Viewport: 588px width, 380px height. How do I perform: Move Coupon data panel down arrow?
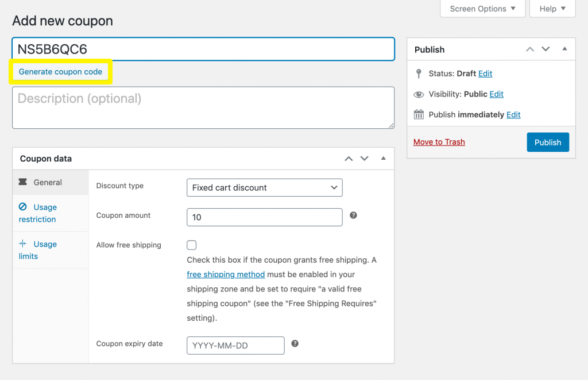pyautogui.click(x=364, y=159)
